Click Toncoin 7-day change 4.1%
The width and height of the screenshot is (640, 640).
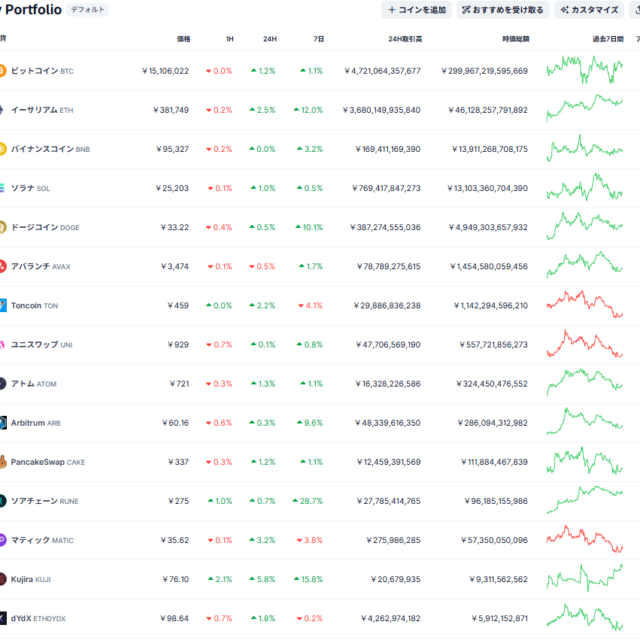click(311, 305)
